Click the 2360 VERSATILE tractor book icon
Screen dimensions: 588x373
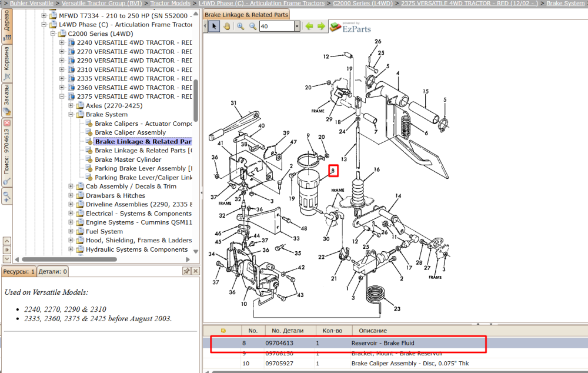pyautogui.click(x=71, y=88)
